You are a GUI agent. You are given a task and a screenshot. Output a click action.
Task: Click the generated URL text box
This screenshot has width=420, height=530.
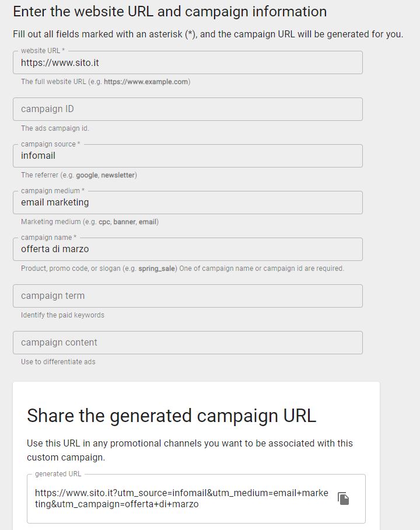click(181, 498)
